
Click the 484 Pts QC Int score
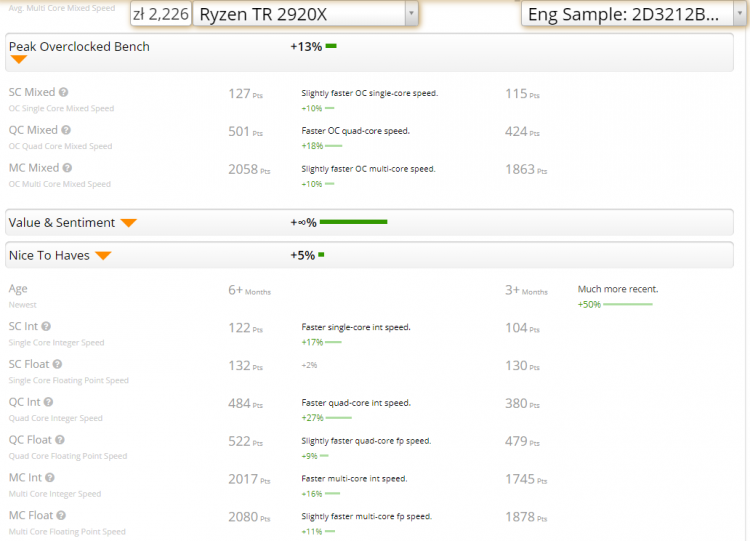pos(245,404)
